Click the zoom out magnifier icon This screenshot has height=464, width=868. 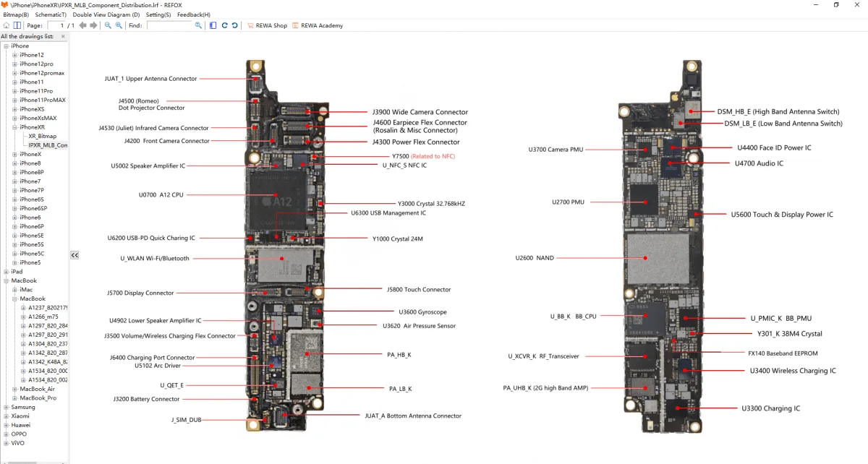pyautogui.click(x=108, y=25)
